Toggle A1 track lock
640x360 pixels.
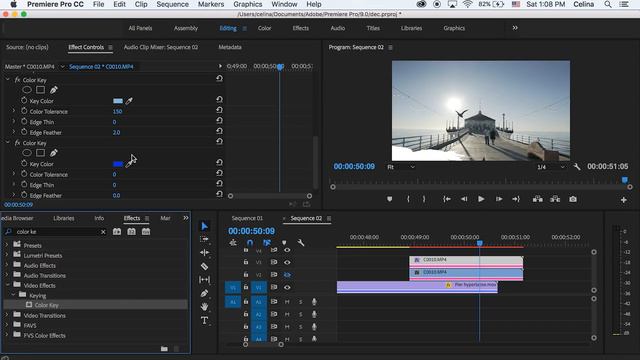coord(246,302)
